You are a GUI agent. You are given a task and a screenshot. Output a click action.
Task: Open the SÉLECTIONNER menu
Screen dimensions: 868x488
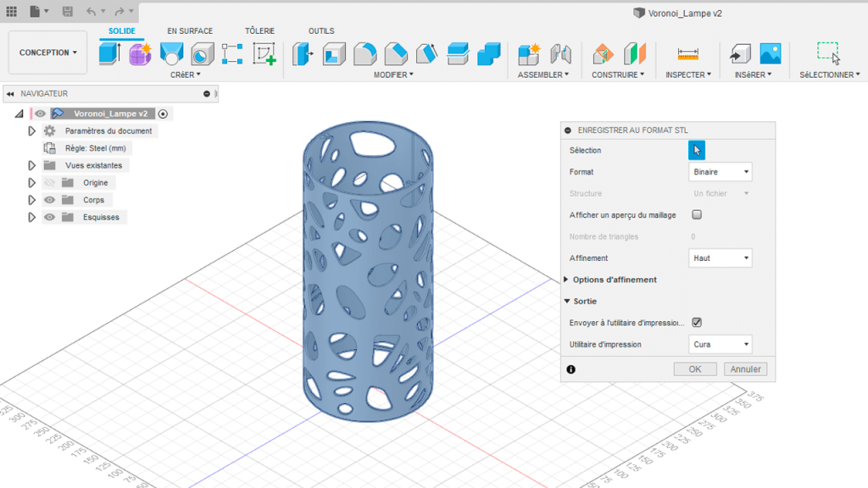point(830,75)
